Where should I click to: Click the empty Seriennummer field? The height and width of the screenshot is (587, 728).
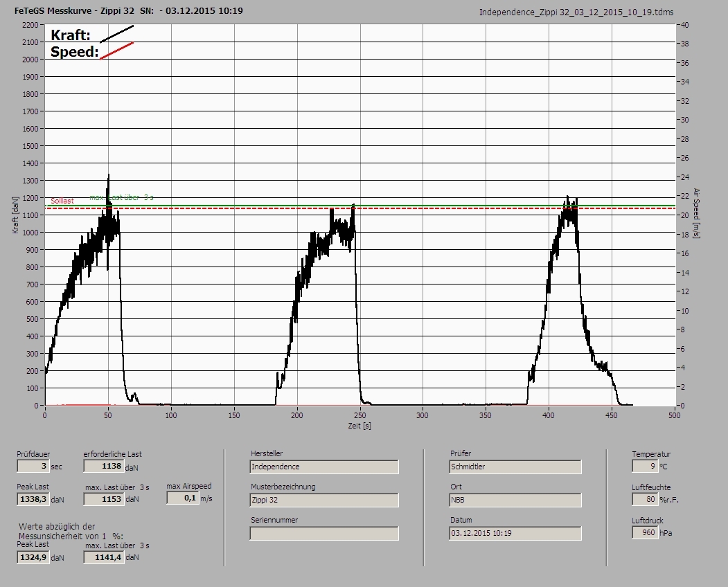pos(324,533)
